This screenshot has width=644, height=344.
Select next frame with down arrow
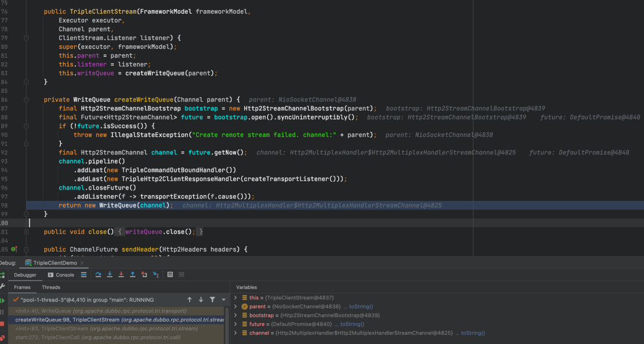(x=201, y=300)
